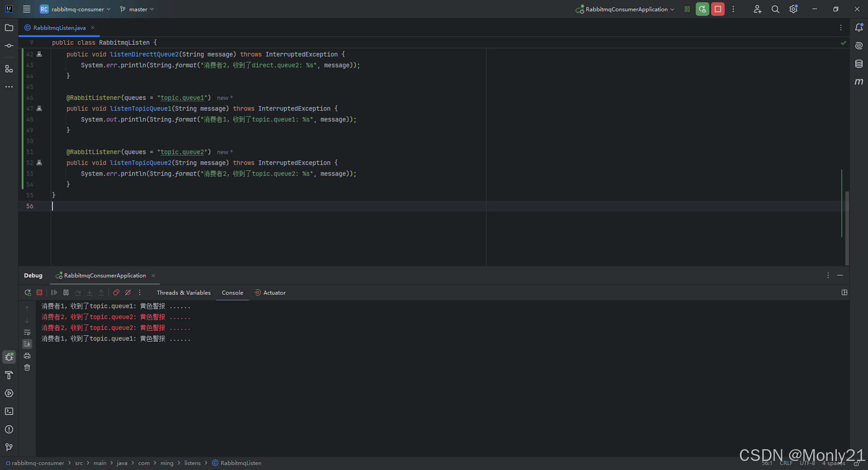Open the Terminal tool window
The width and height of the screenshot is (868, 470).
9,411
